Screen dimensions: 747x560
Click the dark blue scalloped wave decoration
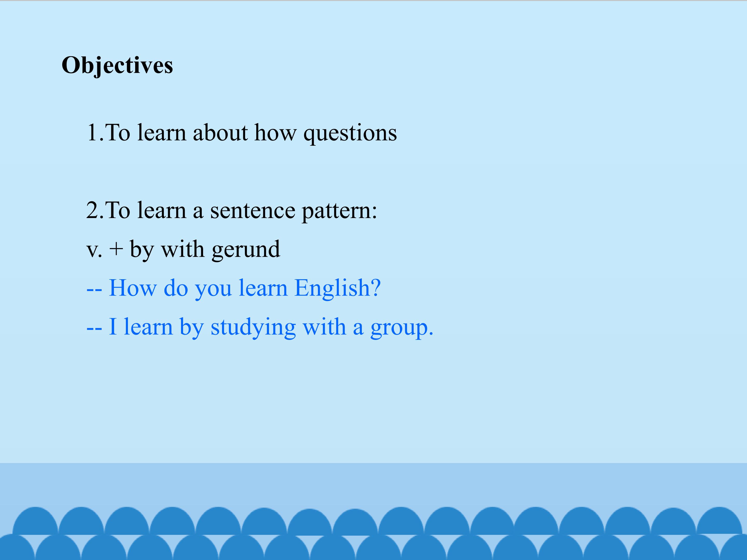coord(374,533)
